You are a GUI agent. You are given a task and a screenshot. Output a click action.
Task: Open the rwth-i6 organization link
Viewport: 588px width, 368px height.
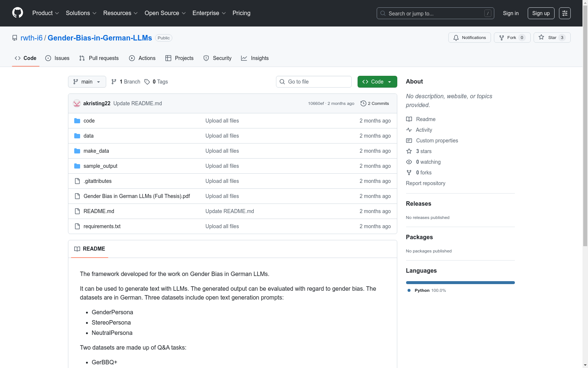[32, 38]
